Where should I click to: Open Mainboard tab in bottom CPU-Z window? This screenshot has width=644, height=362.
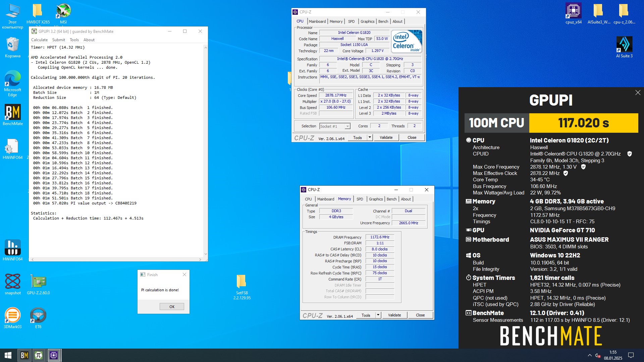click(x=325, y=199)
